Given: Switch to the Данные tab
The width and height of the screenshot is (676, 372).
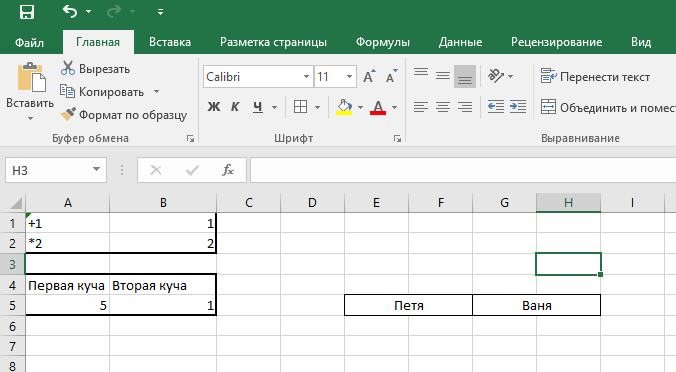Looking at the screenshot, I should [460, 42].
